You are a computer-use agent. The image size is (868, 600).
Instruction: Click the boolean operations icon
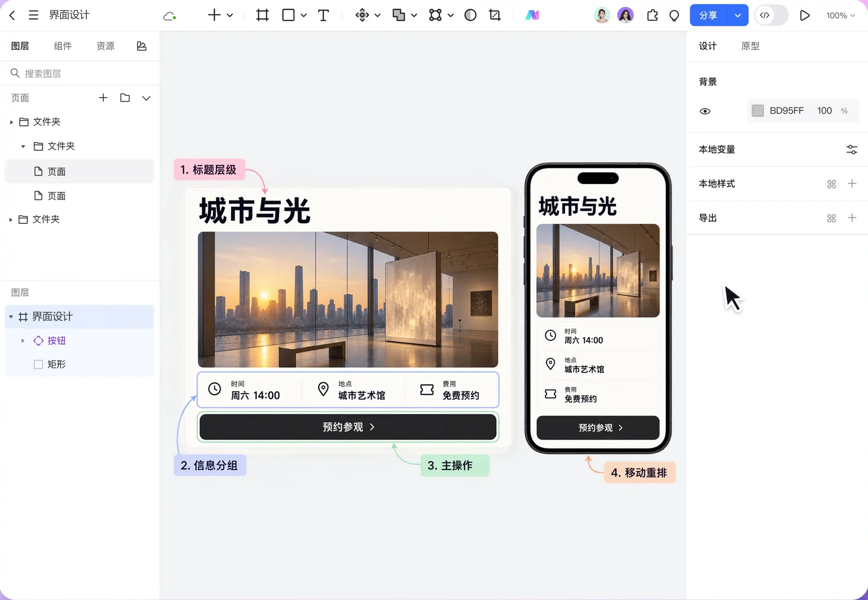click(x=399, y=15)
